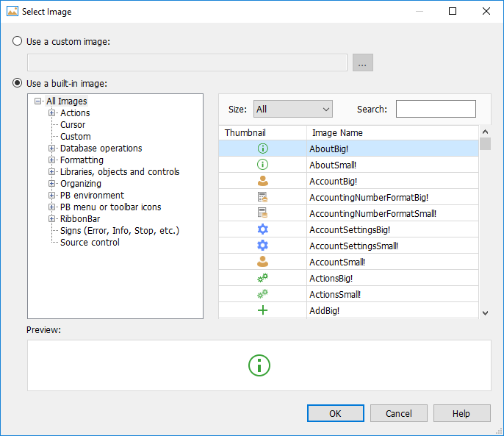Collapse the All Images tree node
504x436 pixels.
(38, 101)
